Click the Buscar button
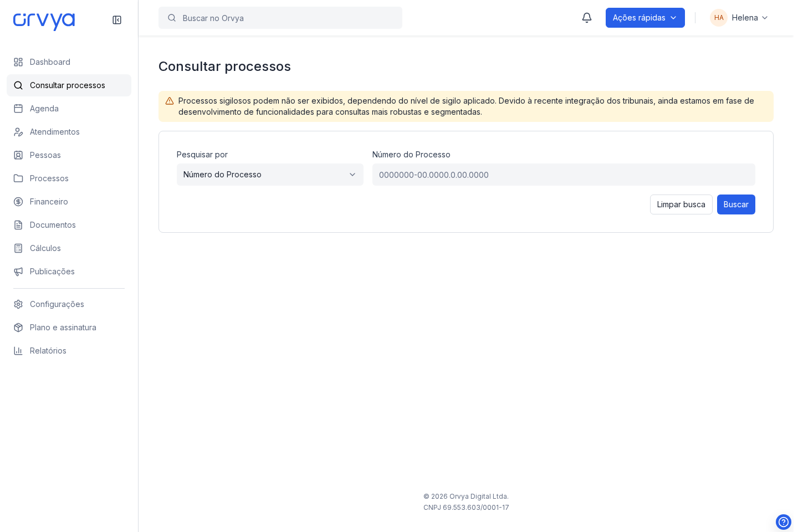This screenshot has height=532, width=798. (736, 204)
